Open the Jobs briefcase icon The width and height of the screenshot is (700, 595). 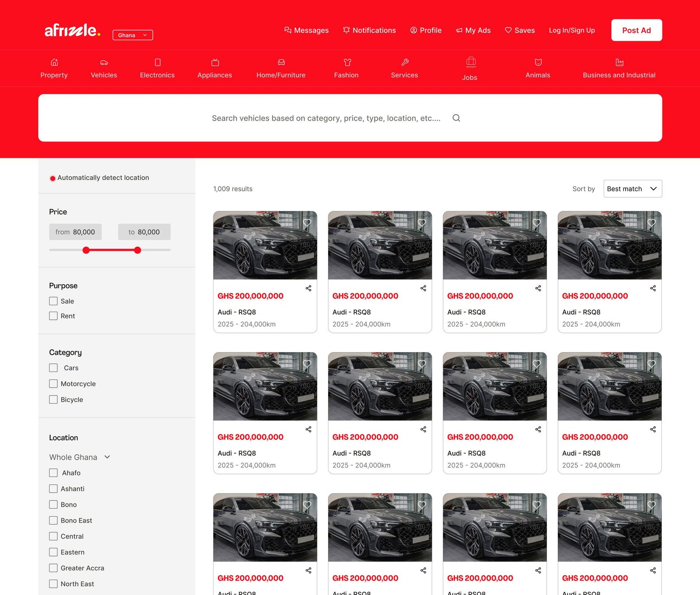(471, 62)
